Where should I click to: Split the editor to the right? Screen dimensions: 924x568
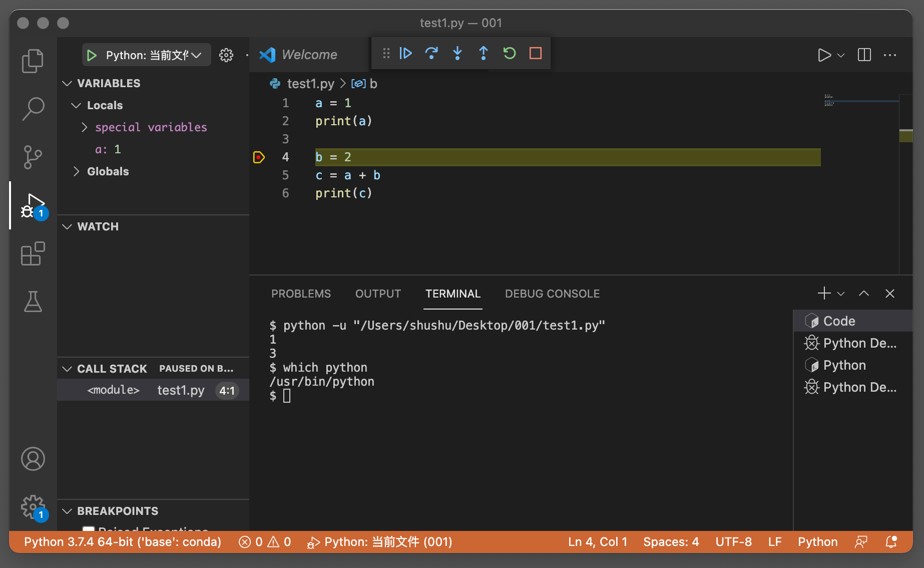click(864, 55)
